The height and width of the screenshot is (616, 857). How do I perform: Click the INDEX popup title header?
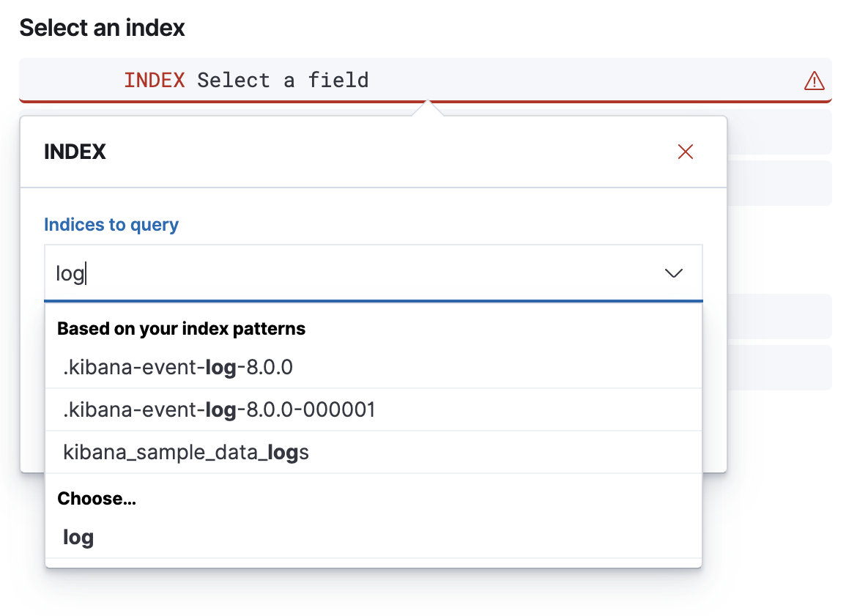tap(75, 152)
